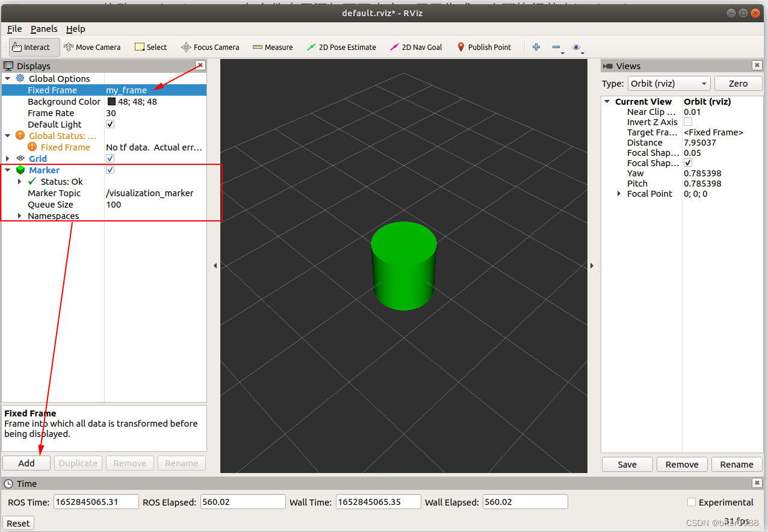Click the ROS Time field
Screen dimensions: 768x532
[x=96, y=502]
